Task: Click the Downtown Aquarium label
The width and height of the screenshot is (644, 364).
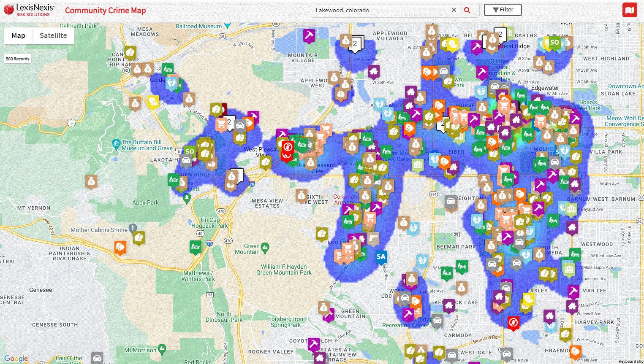Action: click(626, 86)
